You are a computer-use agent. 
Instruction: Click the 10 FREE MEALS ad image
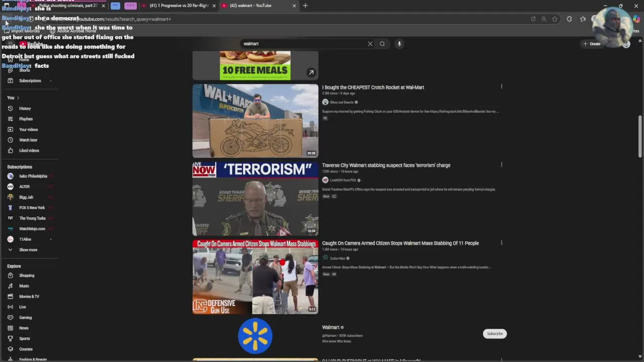[x=255, y=65]
